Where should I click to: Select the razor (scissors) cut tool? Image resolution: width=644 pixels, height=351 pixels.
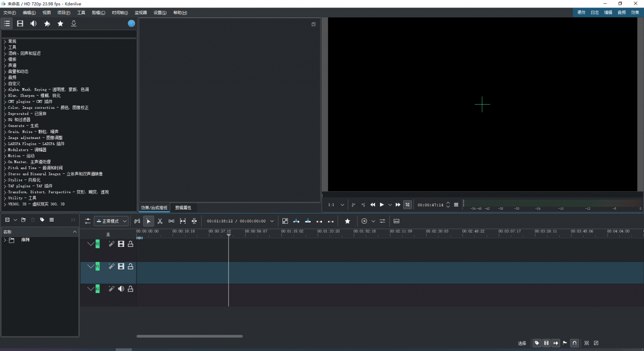point(160,221)
